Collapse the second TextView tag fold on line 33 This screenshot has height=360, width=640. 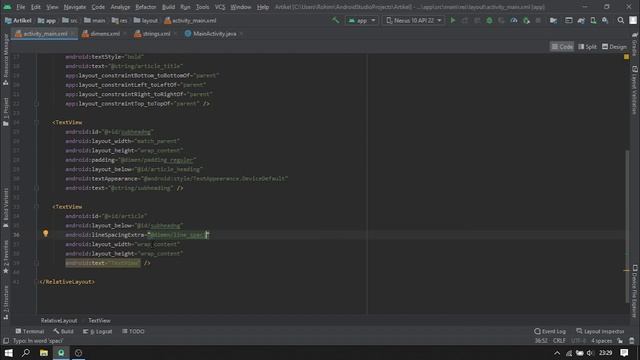[36, 207]
